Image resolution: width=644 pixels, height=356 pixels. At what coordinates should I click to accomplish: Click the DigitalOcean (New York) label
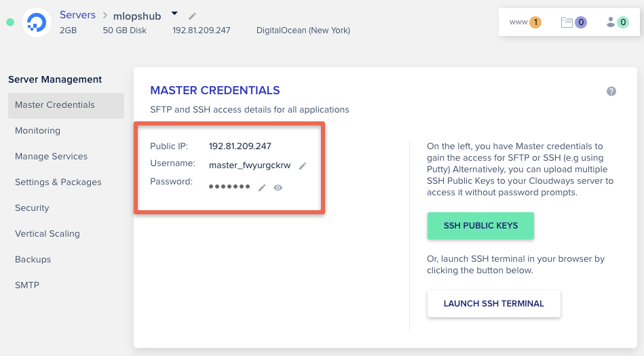click(303, 31)
